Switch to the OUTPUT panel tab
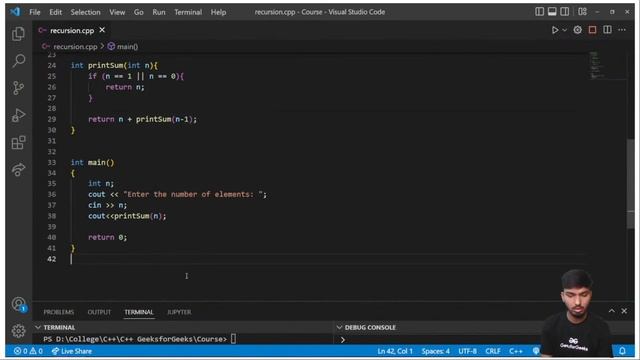 (x=99, y=312)
